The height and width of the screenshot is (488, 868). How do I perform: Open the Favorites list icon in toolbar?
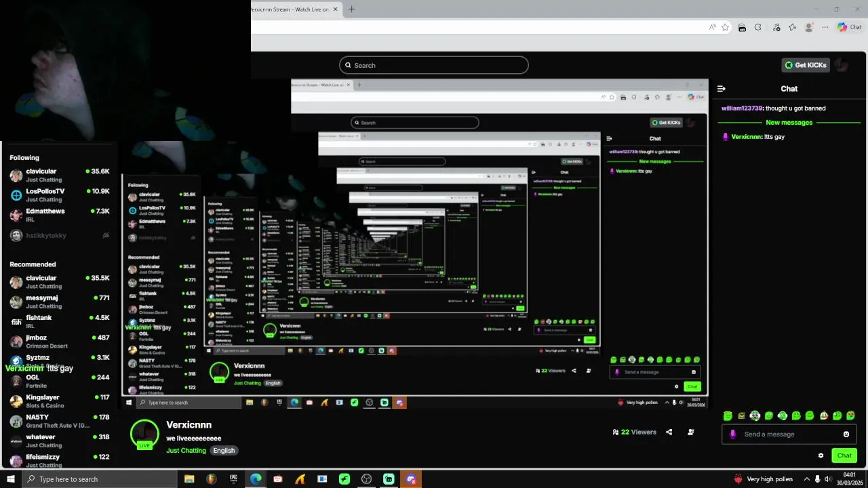[x=793, y=27]
